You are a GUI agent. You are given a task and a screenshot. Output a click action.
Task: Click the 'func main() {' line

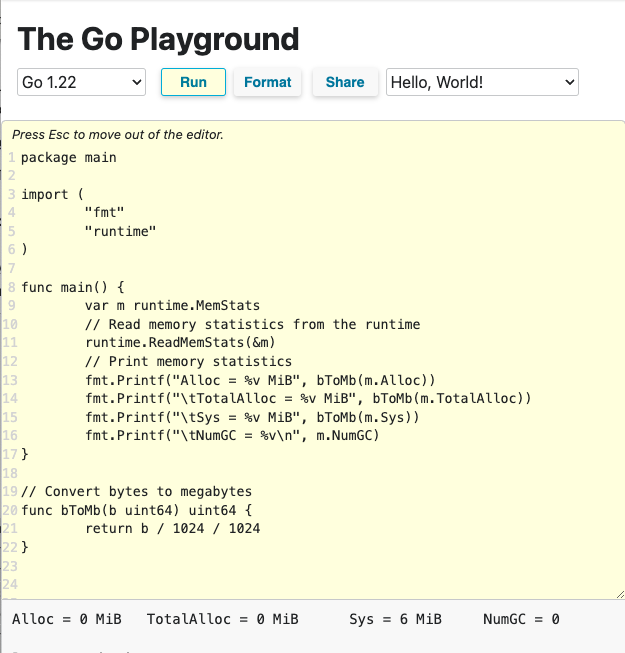(x=73, y=287)
